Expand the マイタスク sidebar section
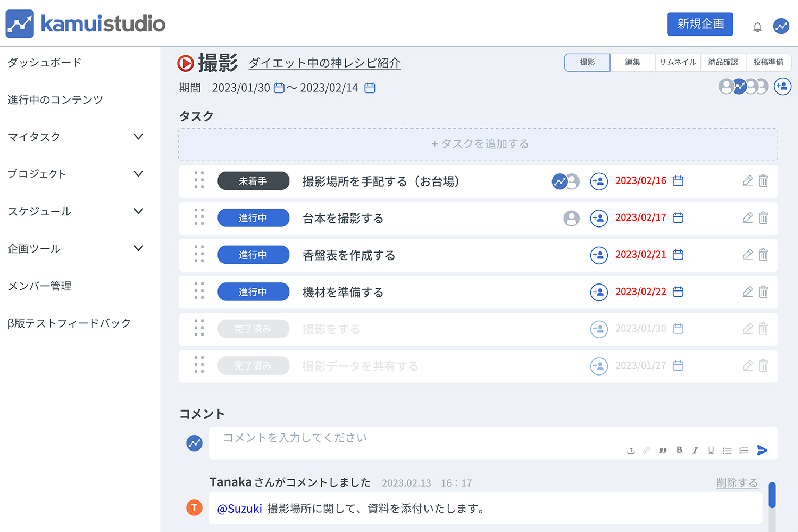The height and width of the screenshot is (532, 798). tap(138, 136)
